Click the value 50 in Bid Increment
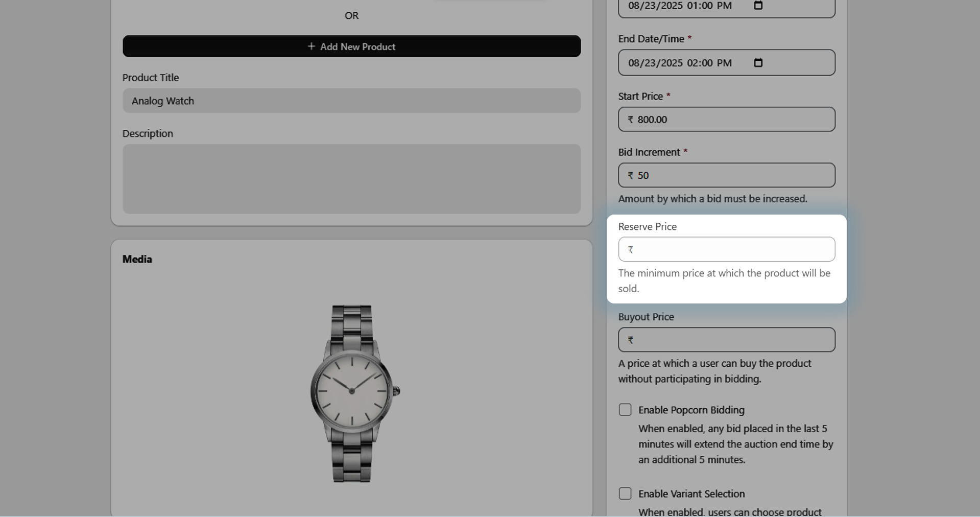980x517 pixels. tap(643, 176)
